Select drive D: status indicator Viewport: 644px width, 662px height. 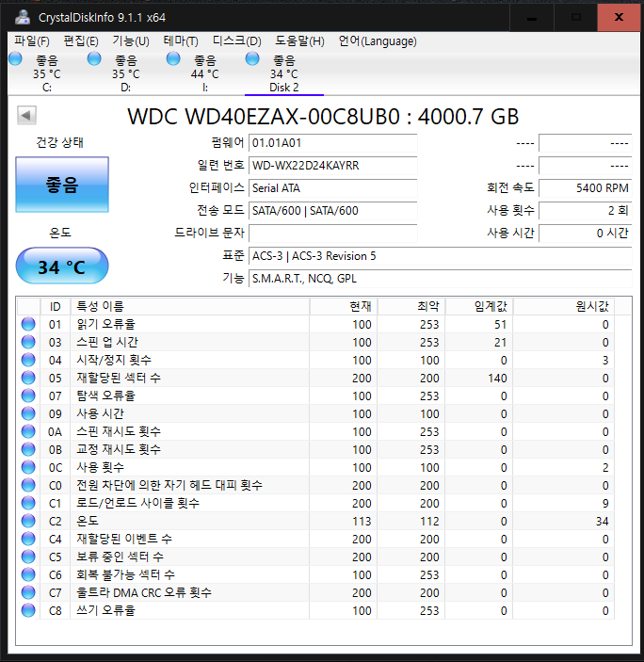[x=94, y=58]
